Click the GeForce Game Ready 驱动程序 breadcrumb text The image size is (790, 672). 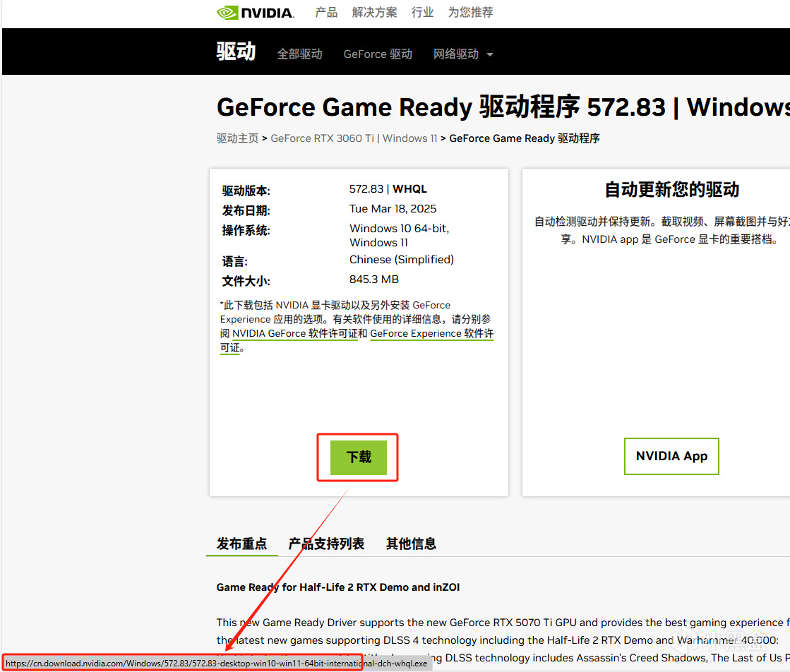click(524, 138)
